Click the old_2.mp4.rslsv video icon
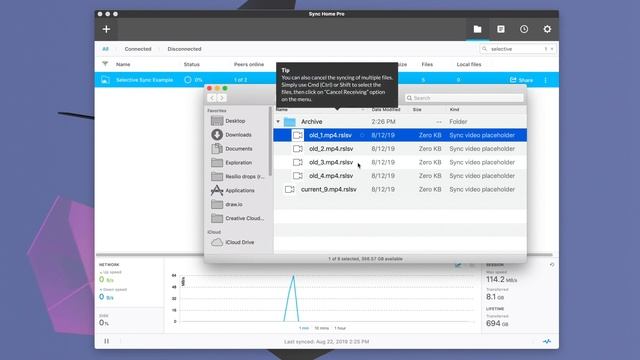 pyautogui.click(x=298, y=149)
